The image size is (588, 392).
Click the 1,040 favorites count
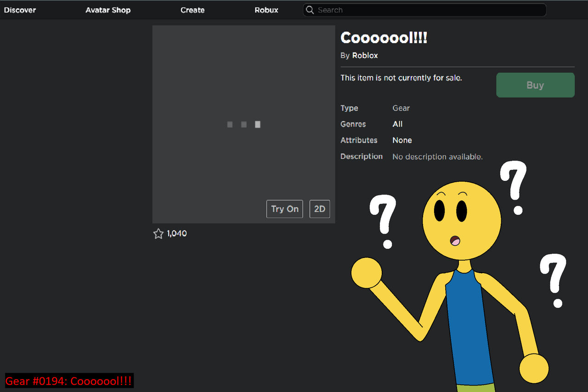[x=177, y=234]
